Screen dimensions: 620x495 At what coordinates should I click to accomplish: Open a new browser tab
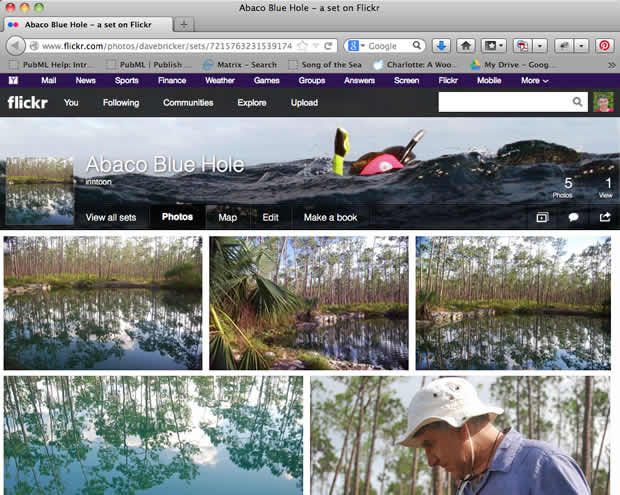point(186,24)
